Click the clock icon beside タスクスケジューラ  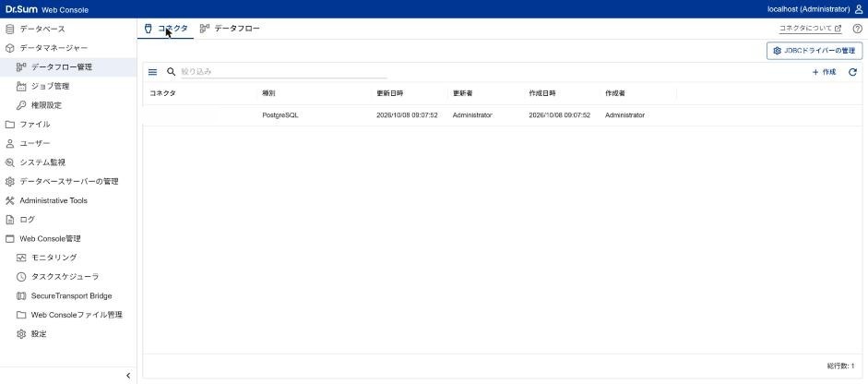tap(21, 277)
